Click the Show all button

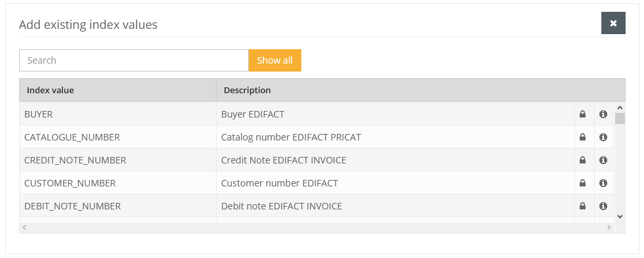(x=275, y=60)
